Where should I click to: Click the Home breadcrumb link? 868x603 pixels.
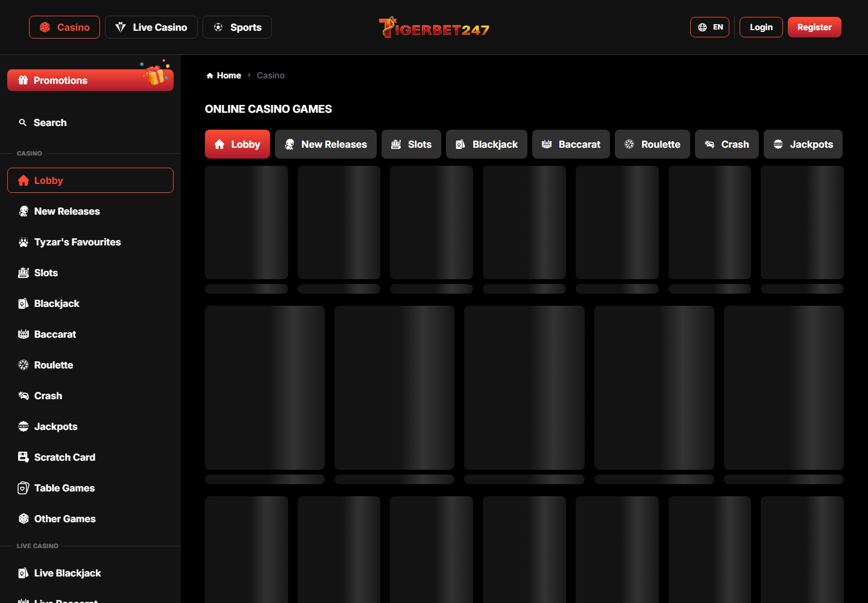[x=224, y=75]
